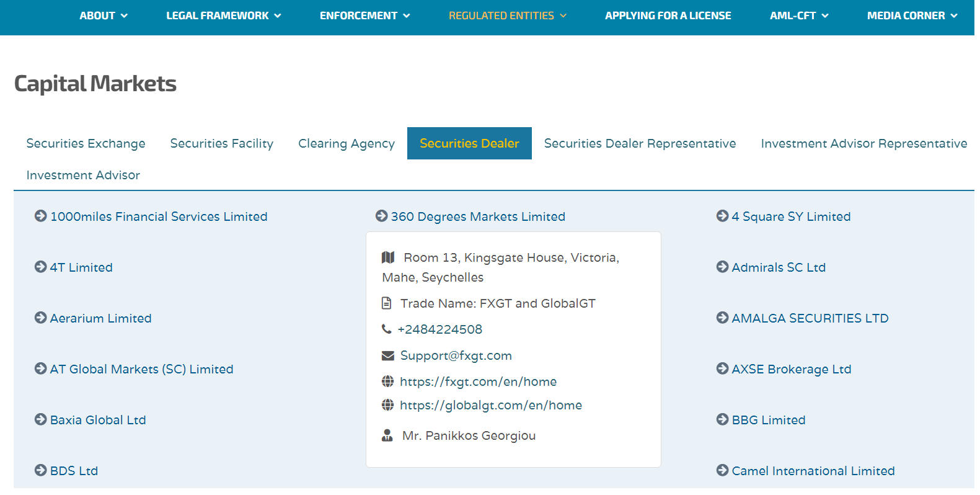Open BDS Ltd entry

(74, 471)
